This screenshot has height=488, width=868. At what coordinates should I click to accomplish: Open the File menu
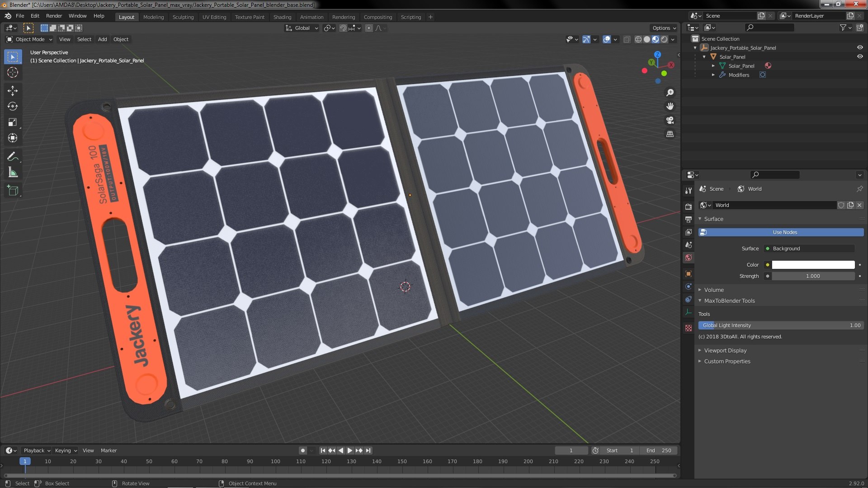click(x=20, y=16)
